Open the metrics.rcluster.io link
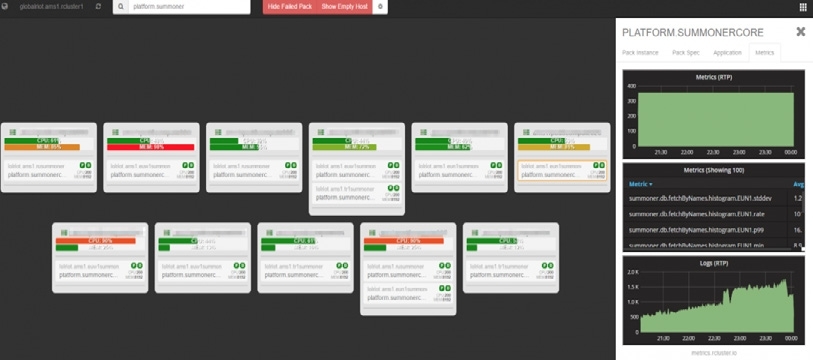 [x=713, y=353]
